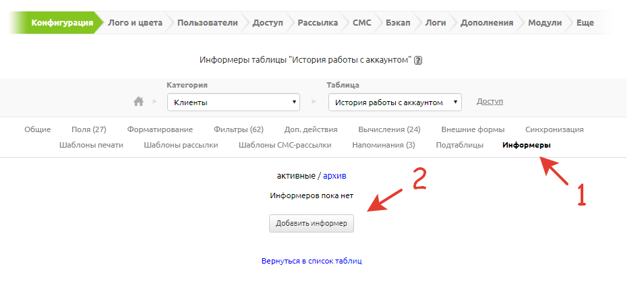Go to Пользователи in top navigation
This screenshot has height=306, width=644.
(207, 22)
